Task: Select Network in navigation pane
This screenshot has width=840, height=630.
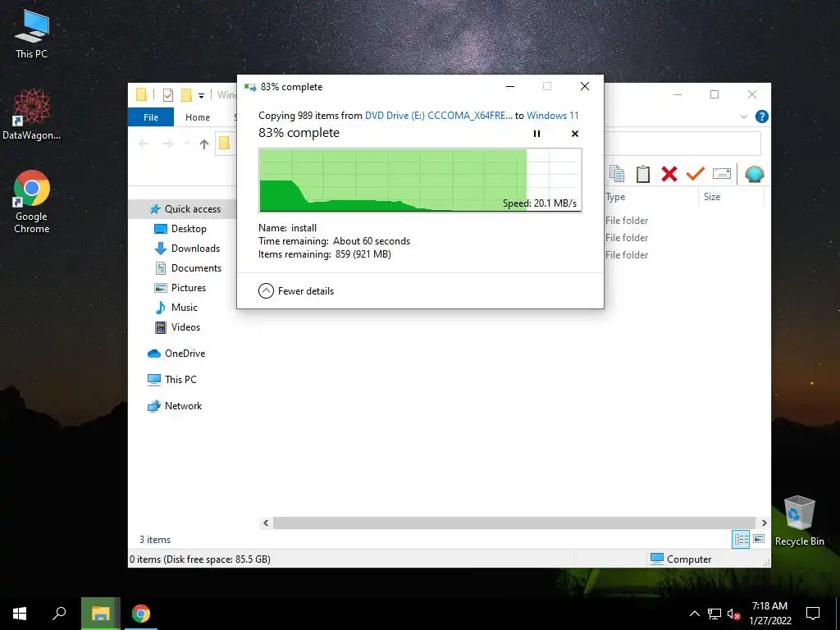Action: click(x=174, y=406)
